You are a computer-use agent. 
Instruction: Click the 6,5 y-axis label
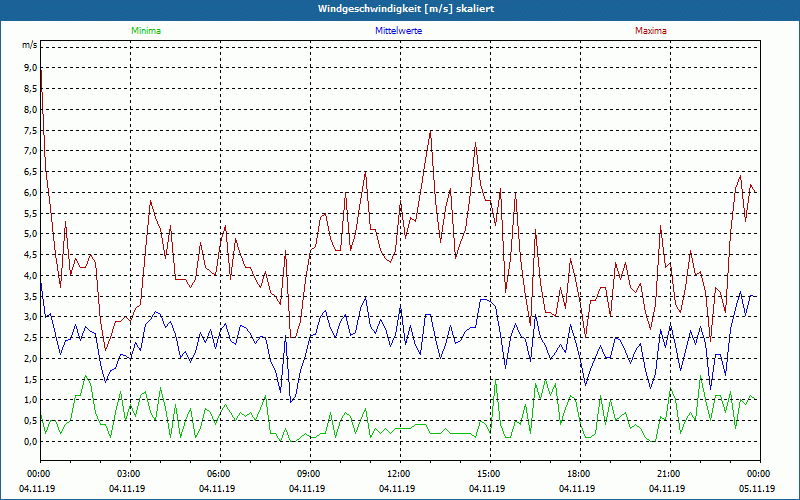pos(31,171)
